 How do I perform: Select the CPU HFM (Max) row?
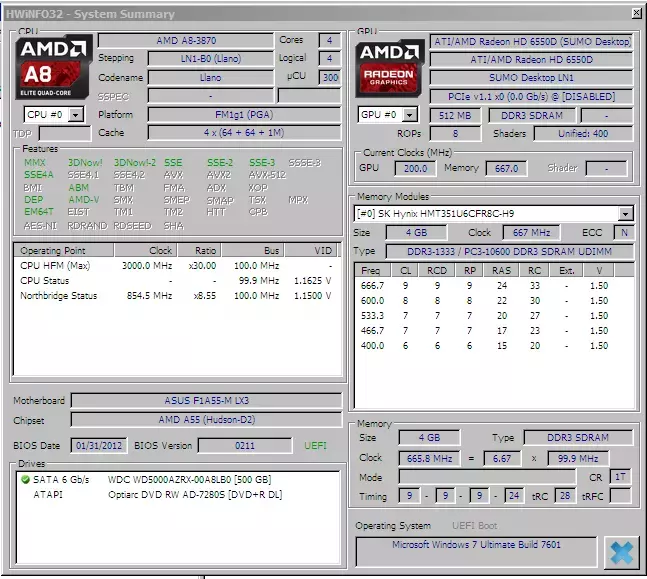pos(177,265)
